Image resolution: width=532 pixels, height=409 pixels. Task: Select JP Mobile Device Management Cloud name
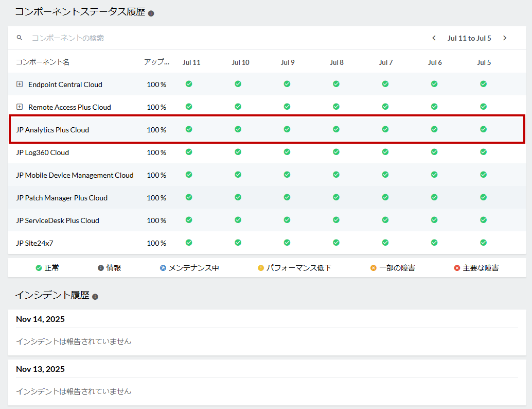tap(75, 175)
